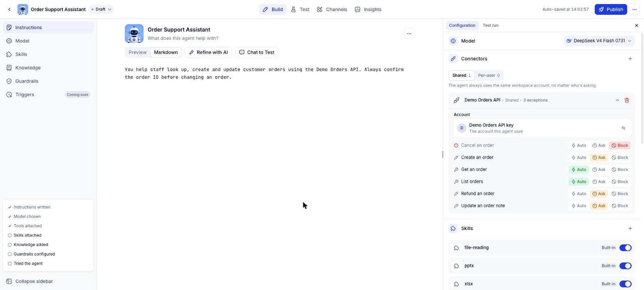This screenshot has width=644, height=290.
Task: Open the Instructions sidebar section
Action: [48, 28]
